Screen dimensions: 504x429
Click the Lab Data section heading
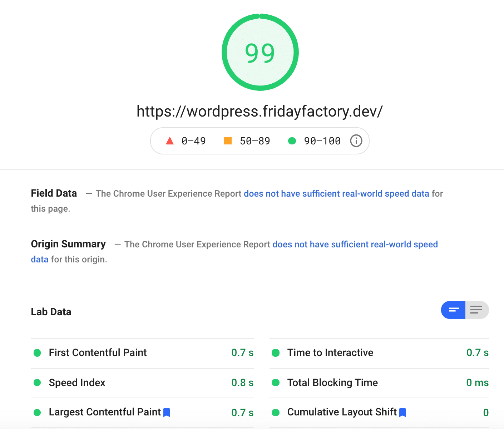pyautogui.click(x=51, y=311)
